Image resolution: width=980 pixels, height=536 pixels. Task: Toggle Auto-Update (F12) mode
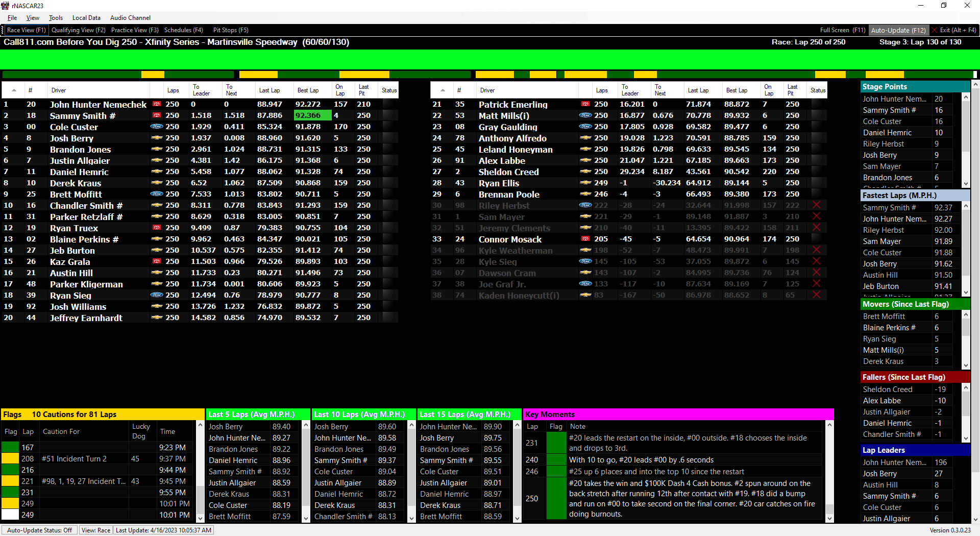pyautogui.click(x=898, y=30)
